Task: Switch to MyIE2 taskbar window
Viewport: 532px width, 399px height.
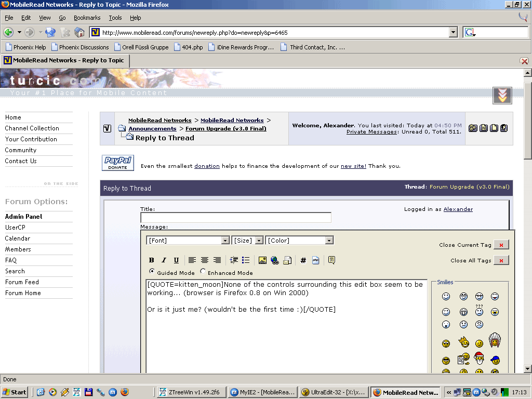Action: click(x=263, y=392)
